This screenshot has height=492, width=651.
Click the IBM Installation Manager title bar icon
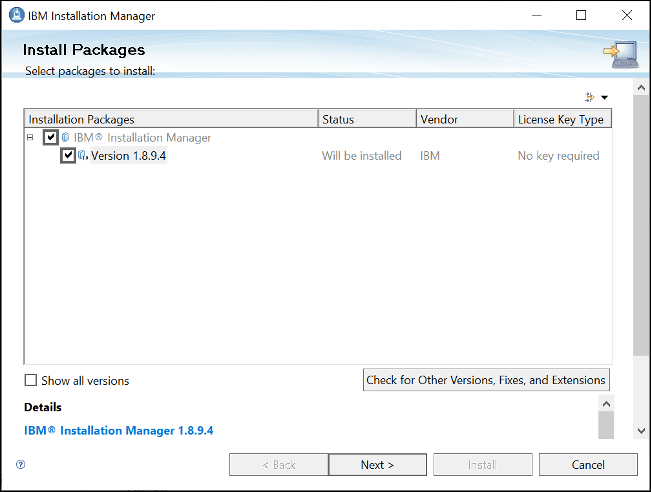[16, 15]
